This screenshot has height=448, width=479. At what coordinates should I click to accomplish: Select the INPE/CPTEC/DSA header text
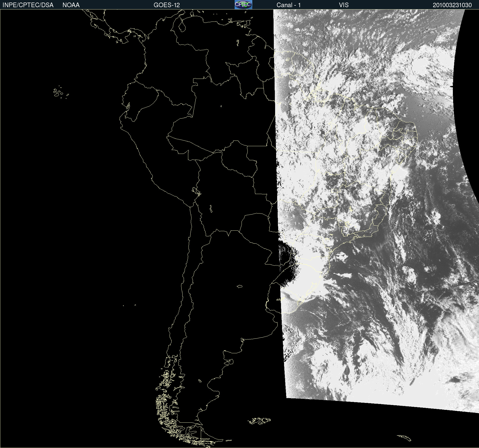28,5
